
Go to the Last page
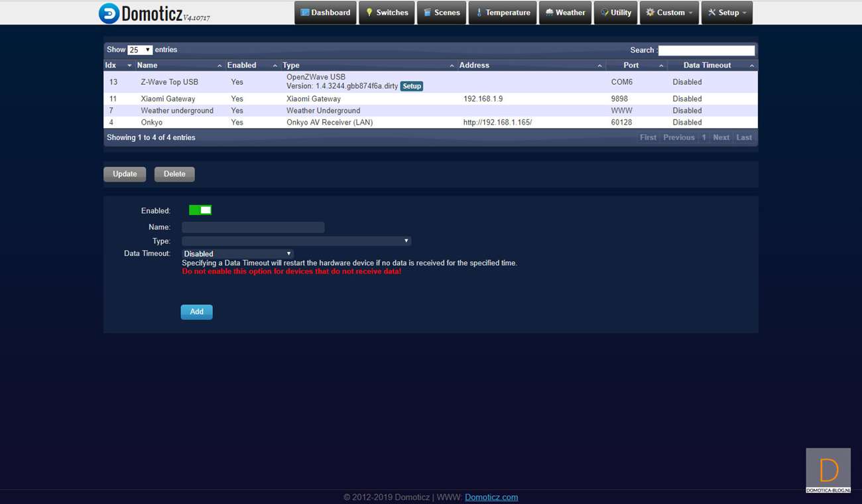744,137
